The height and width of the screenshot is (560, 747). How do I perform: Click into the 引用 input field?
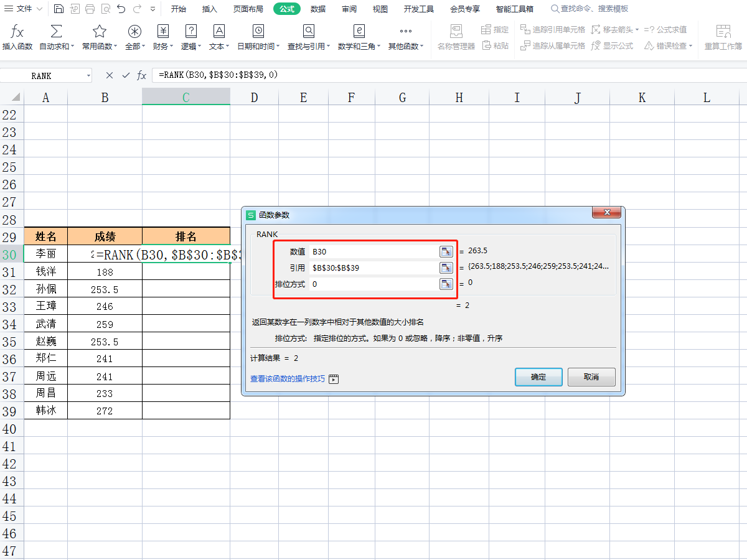click(x=374, y=268)
